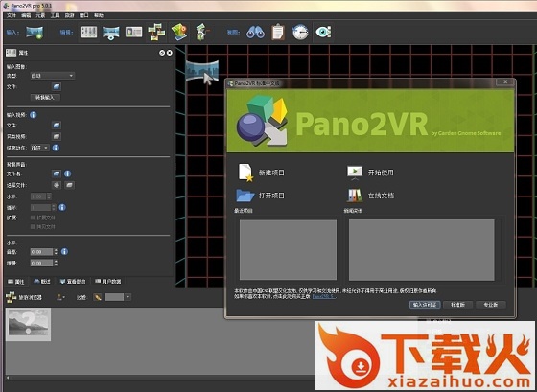Open the Properties editor icon with sliders
537x392 pixels.
point(88,33)
